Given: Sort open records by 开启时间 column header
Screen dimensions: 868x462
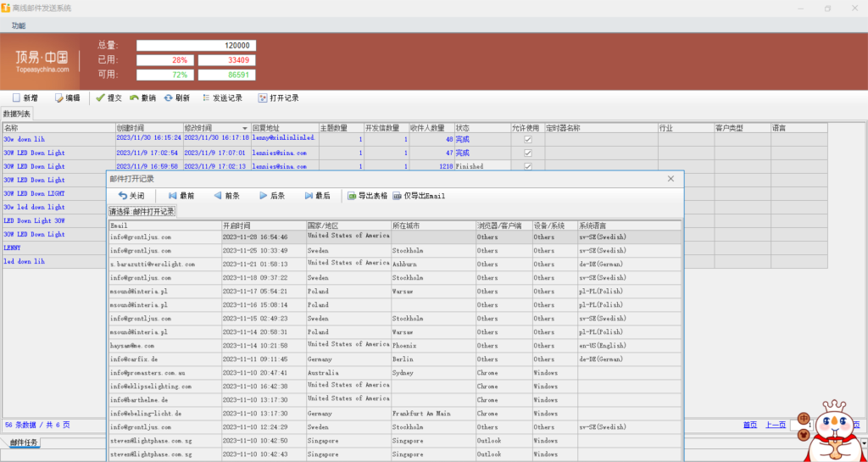Looking at the screenshot, I should click(263, 225).
